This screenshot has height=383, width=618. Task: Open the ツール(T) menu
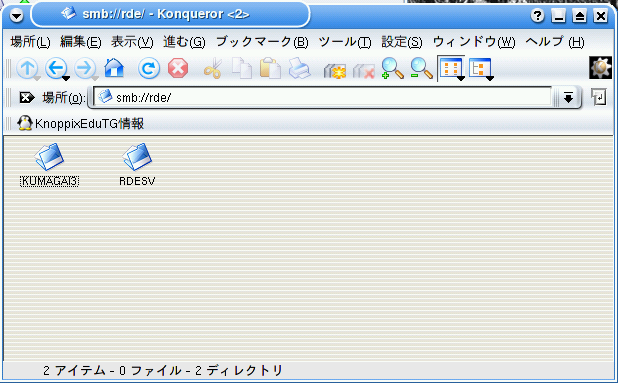click(x=345, y=42)
